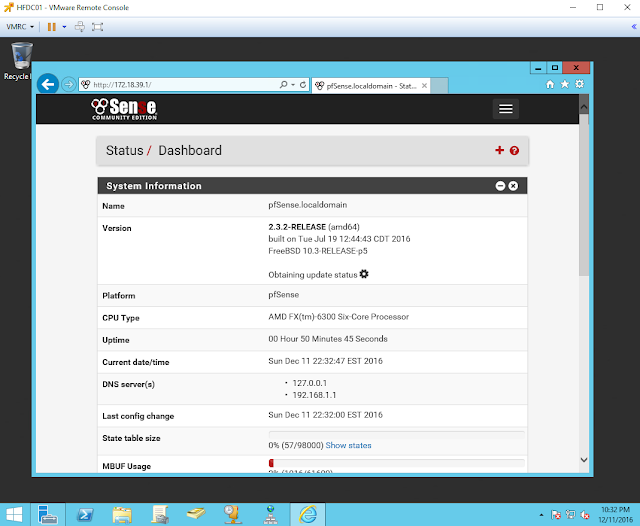Click the page scrollbar down arrow
Screen dimensions: 640x526
(584, 460)
